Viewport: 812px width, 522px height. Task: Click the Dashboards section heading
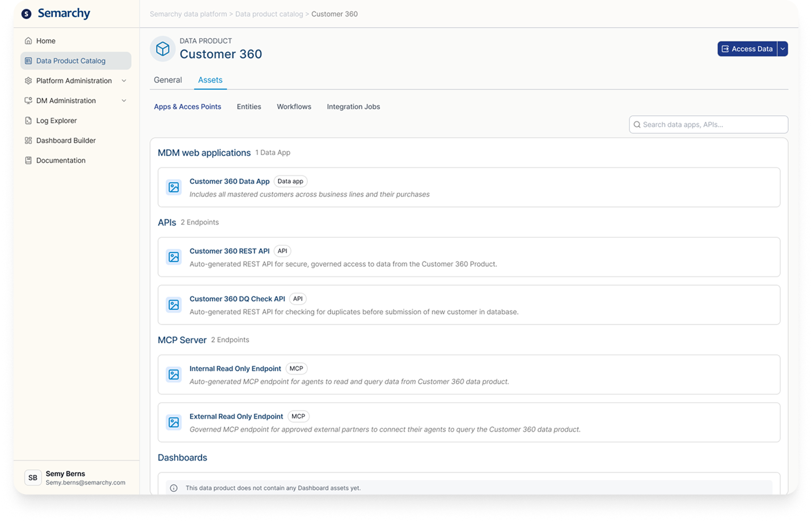183,458
